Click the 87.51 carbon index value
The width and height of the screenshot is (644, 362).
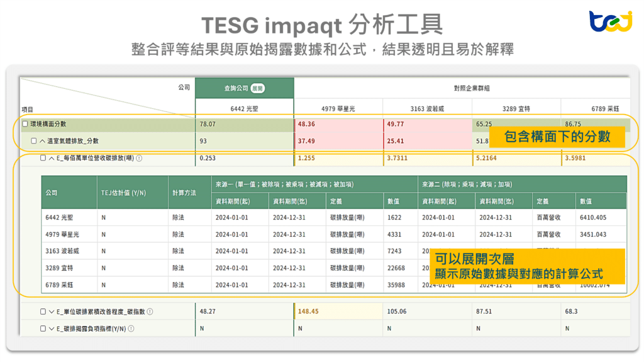point(484,312)
